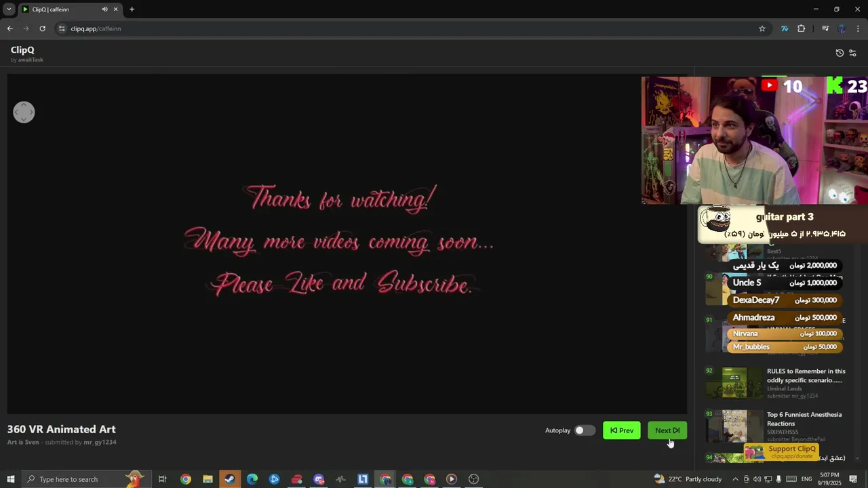Image resolution: width=868 pixels, height=488 pixels.
Task: Open the clock 5:07 PM calendar
Action: [x=830, y=479]
